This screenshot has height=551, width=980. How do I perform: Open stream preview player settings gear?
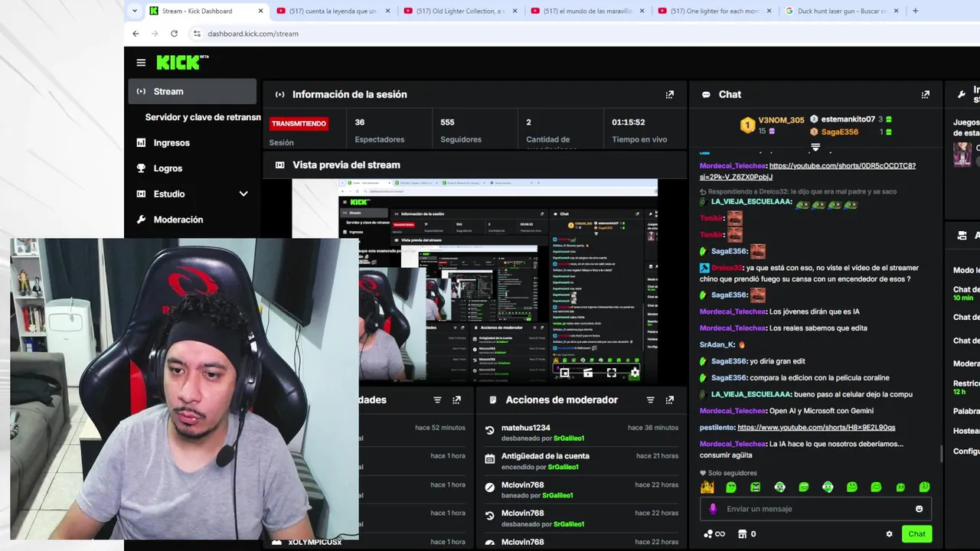(634, 373)
